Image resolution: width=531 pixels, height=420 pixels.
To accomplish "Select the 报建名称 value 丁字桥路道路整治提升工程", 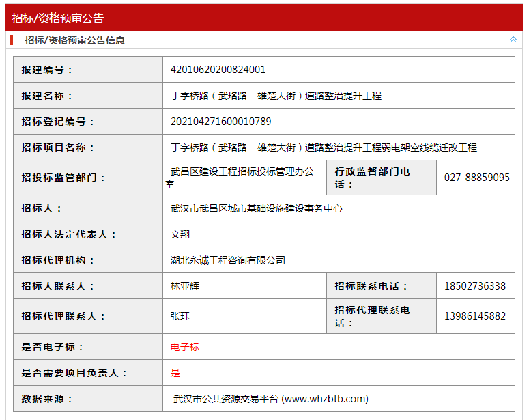I will [276, 96].
